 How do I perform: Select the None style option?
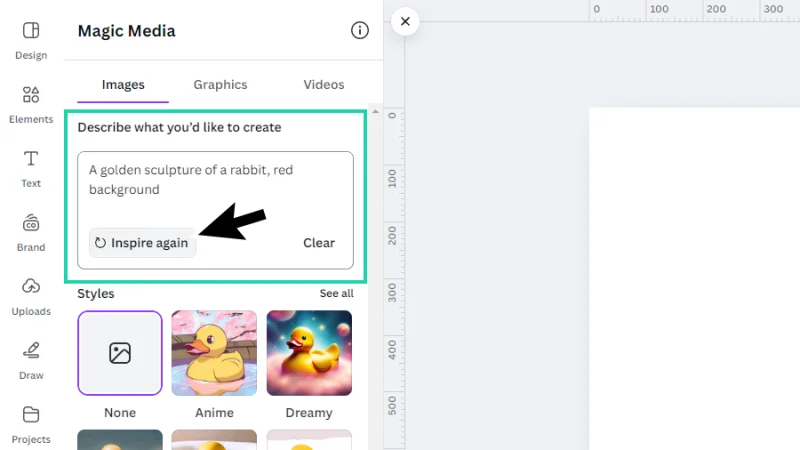coord(120,353)
